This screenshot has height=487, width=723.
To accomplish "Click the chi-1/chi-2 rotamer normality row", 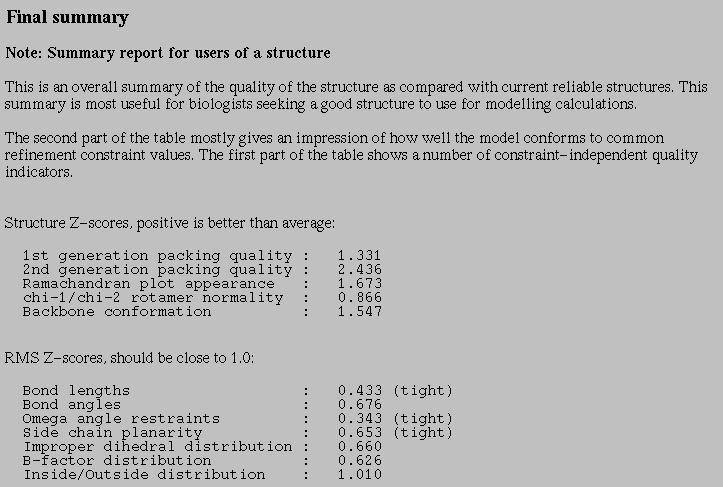I will (202, 297).
